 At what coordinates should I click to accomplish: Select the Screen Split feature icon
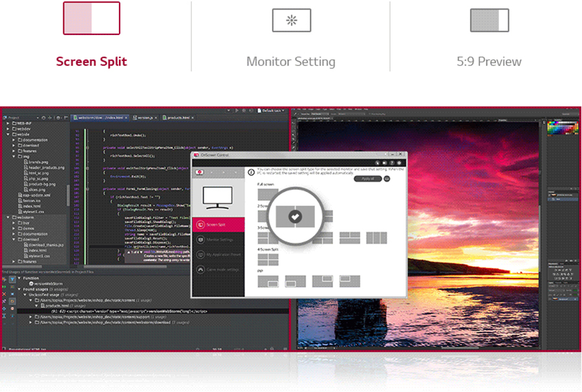coord(91,18)
